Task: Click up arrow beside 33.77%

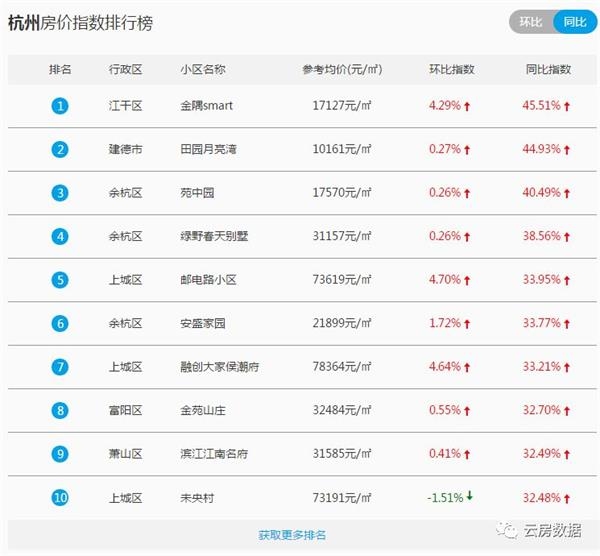Action: pyautogui.click(x=567, y=324)
